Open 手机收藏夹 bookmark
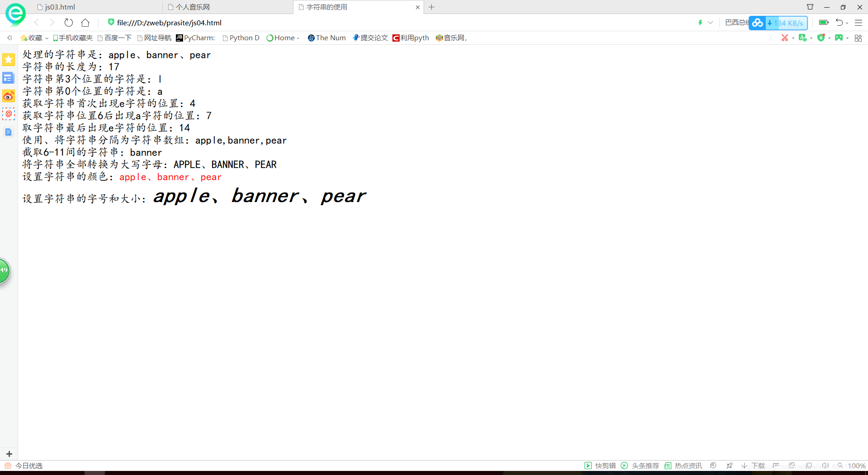Screen dimensions: 868x475 [72, 38]
